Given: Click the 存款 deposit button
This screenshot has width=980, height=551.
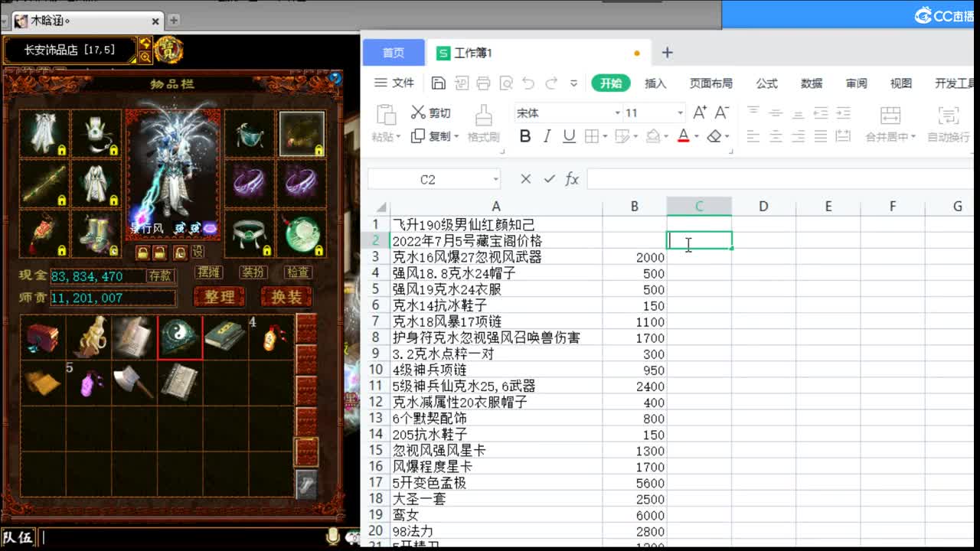Looking at the screenshot, I should click(x=160, y=275).
